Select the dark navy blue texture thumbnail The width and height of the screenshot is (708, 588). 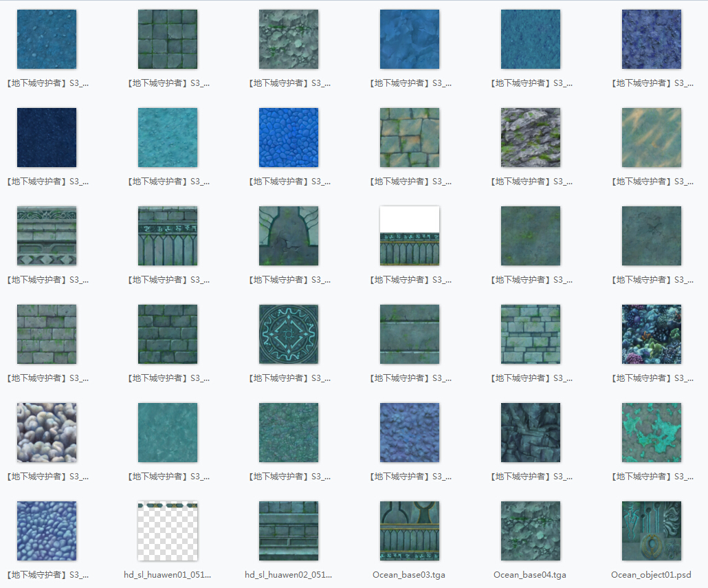point(47,138)
